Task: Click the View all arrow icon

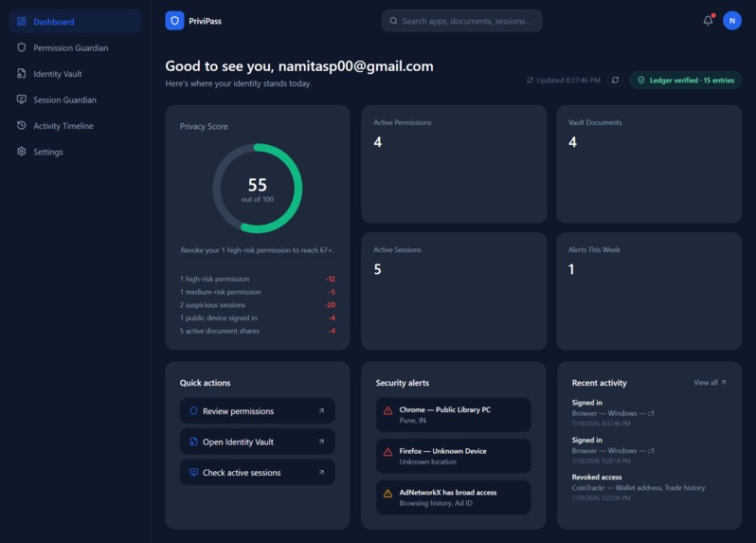Action: (724, 383)
